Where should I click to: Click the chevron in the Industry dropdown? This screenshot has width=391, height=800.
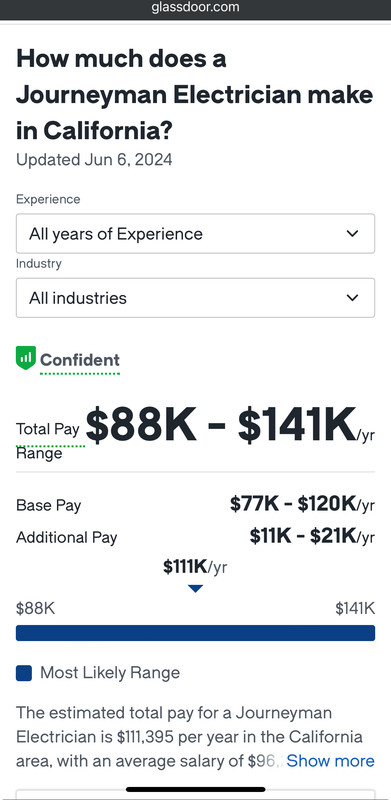click(352, 298)
